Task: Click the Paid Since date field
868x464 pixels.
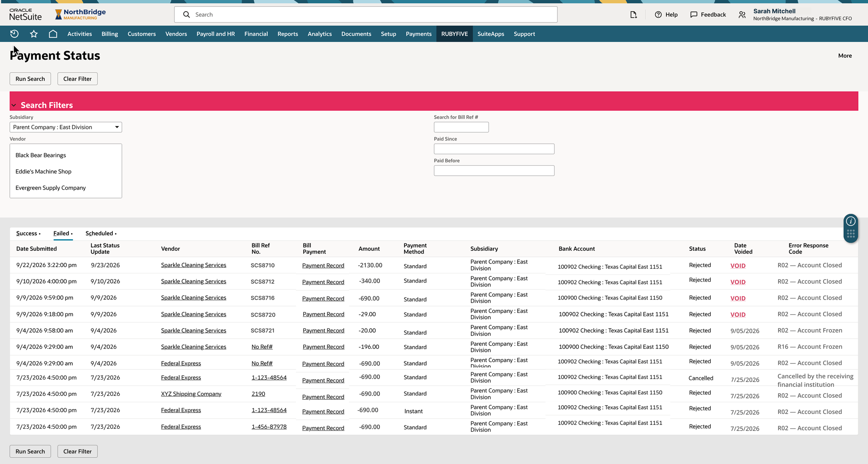Action: coord(494,149)
